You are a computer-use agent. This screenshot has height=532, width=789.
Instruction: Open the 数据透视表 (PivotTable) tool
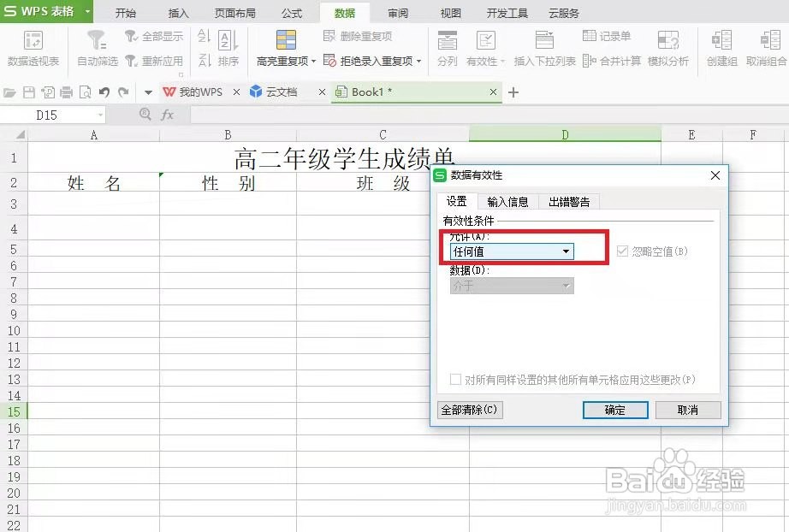click(33, 47)
